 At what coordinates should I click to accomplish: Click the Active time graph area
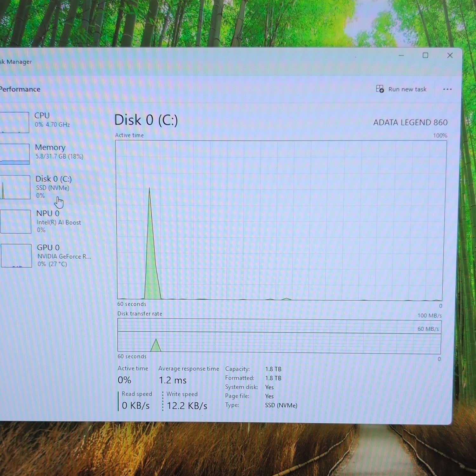pyautogui.click(x=281, y=220)
